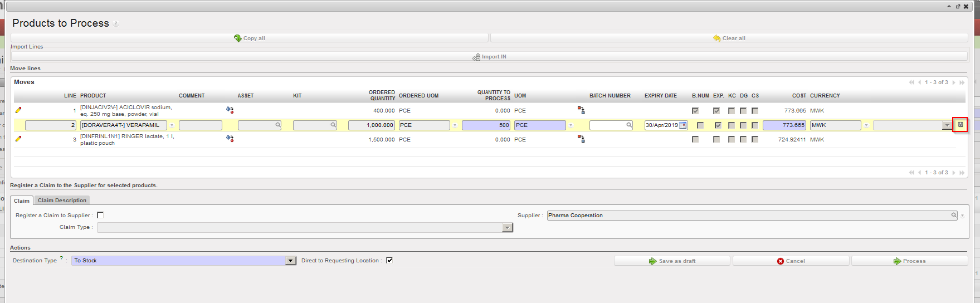Open the VERAPAMIL product dropdown arrow
Viewport: 980px width, 303px height.
pos(172,125)
